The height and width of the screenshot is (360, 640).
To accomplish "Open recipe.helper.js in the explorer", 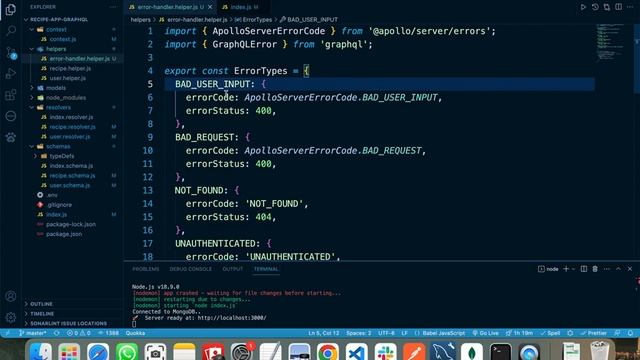I will 70,68.
